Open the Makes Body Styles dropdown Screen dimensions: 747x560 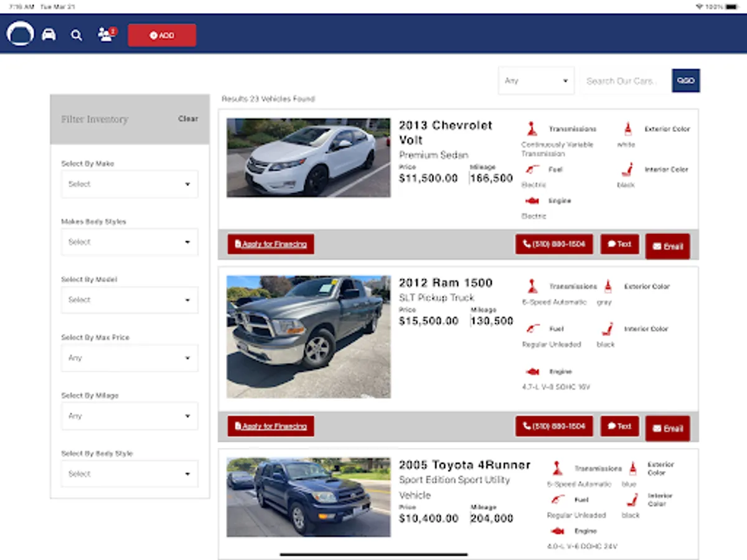click(x=129, y=242)
